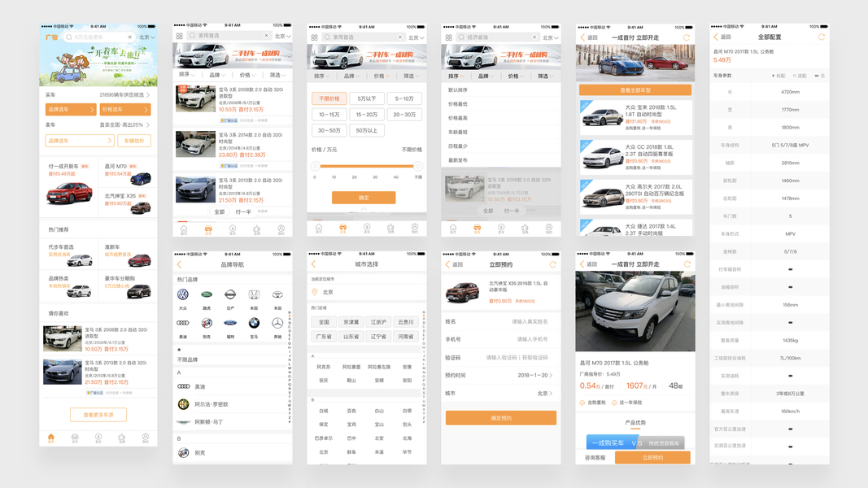Open 品牌 dropdown on the sort options screen
868x488 pixels.
click(x=486, y=76)
